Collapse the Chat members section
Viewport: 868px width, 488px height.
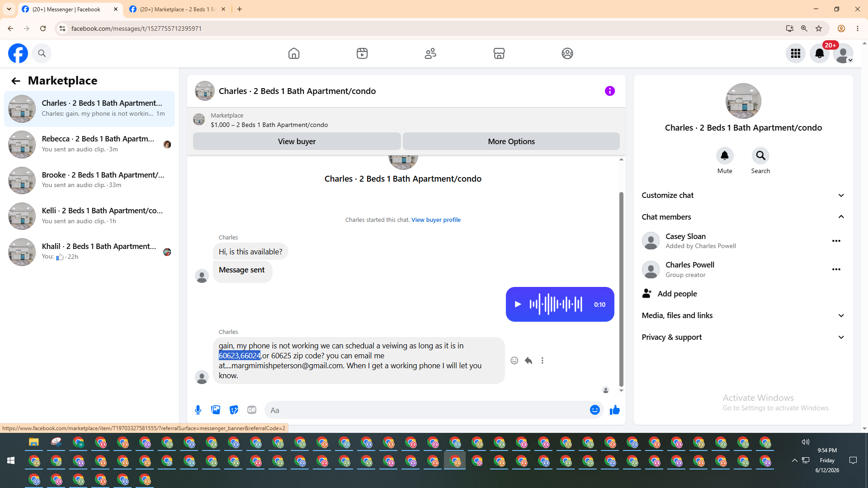pos(743,217)
